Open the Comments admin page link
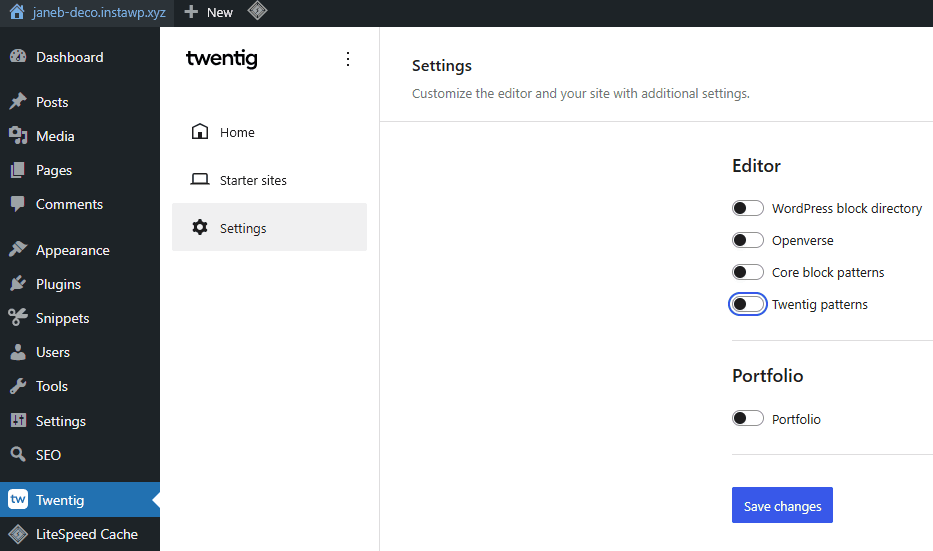This screenshot has width=933, height=551. click(69, 204)
